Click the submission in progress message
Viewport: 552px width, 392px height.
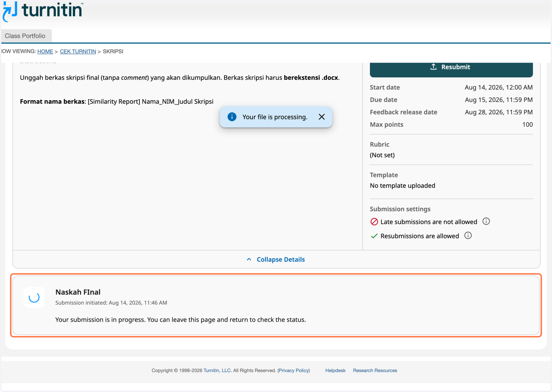180,319
